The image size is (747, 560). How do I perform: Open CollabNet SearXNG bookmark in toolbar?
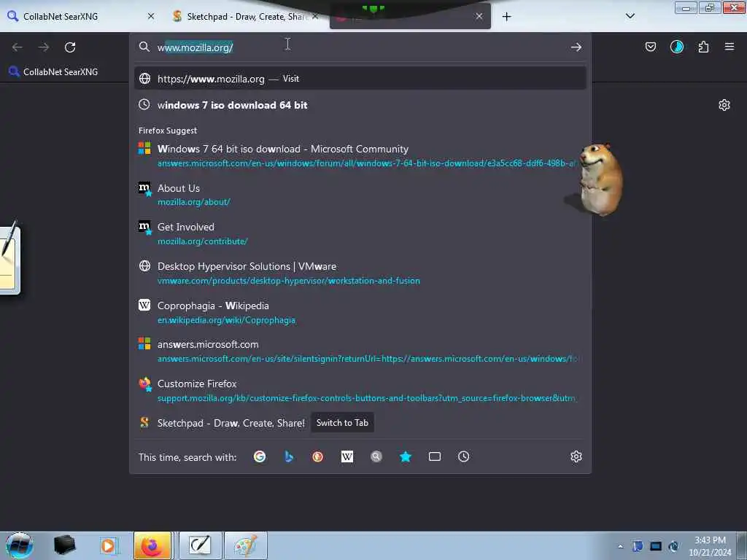pyautogui.click(x=53, y=72)
